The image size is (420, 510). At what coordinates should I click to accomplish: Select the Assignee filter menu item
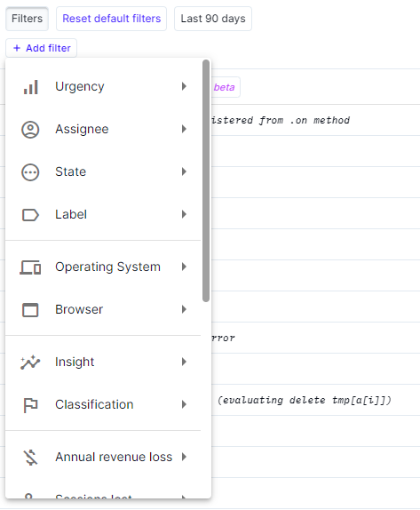coord(103,129)
